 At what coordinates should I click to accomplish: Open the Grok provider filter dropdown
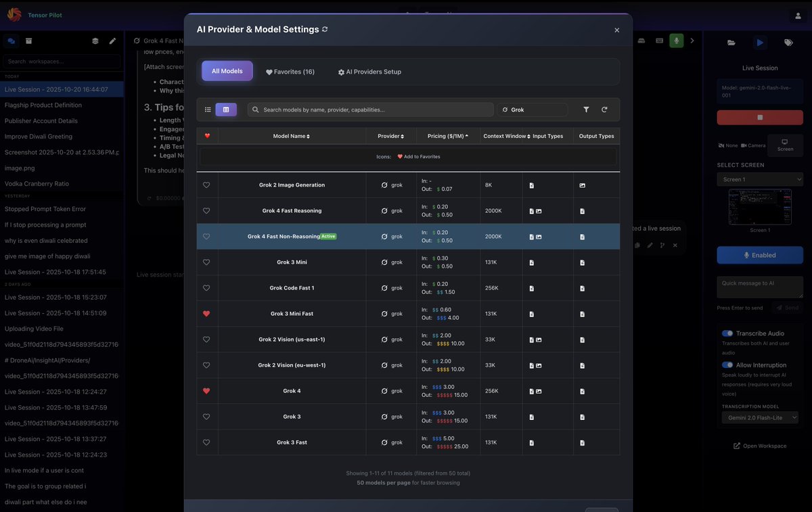(x=533, y=110)
